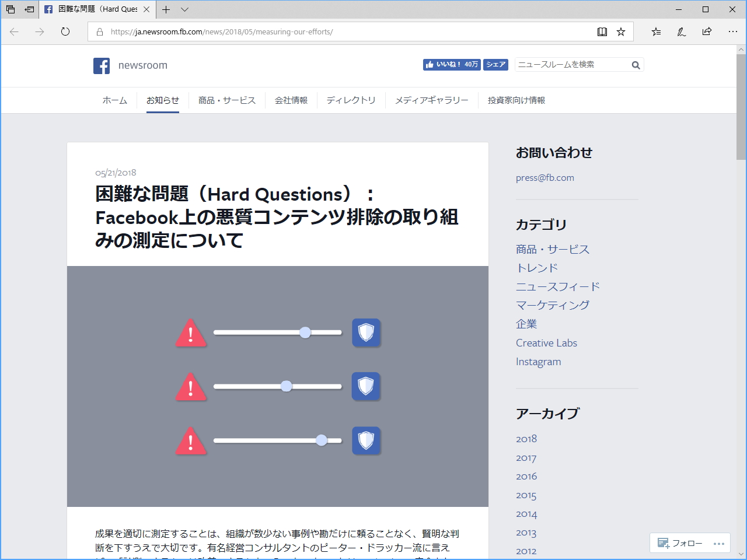Click a slider handle in the header illustration

pos(305,332)
